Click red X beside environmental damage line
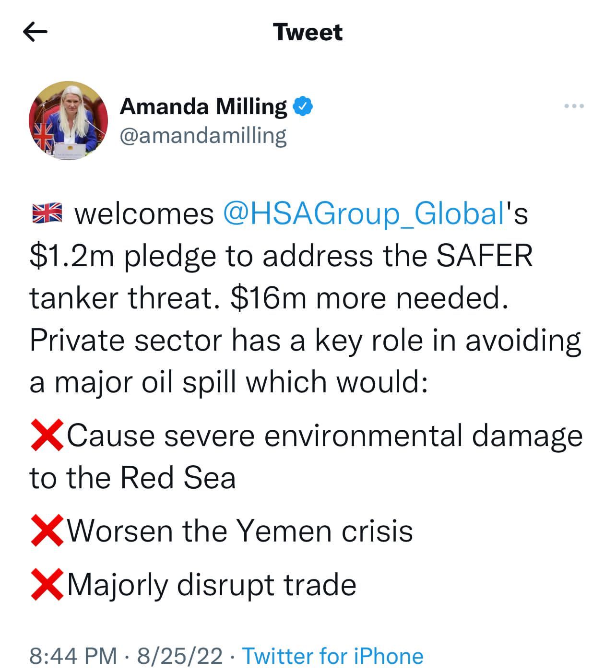 click(47, 435)
